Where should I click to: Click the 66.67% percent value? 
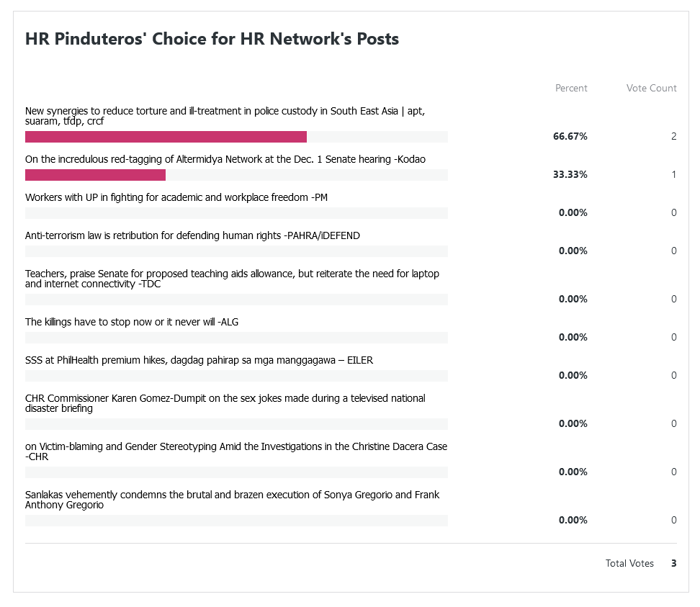point(570,137)
